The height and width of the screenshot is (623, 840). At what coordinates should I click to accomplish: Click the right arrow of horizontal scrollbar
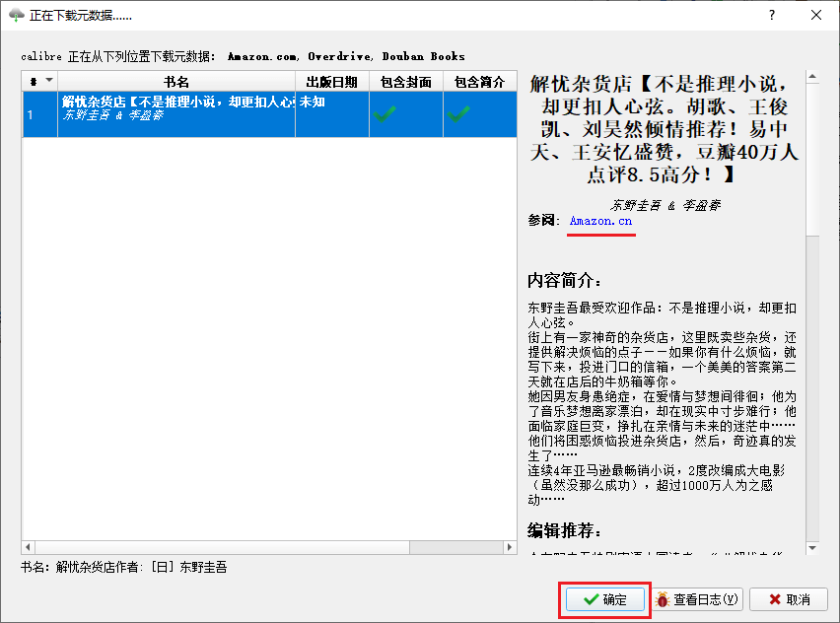click(x=510, y=547)
